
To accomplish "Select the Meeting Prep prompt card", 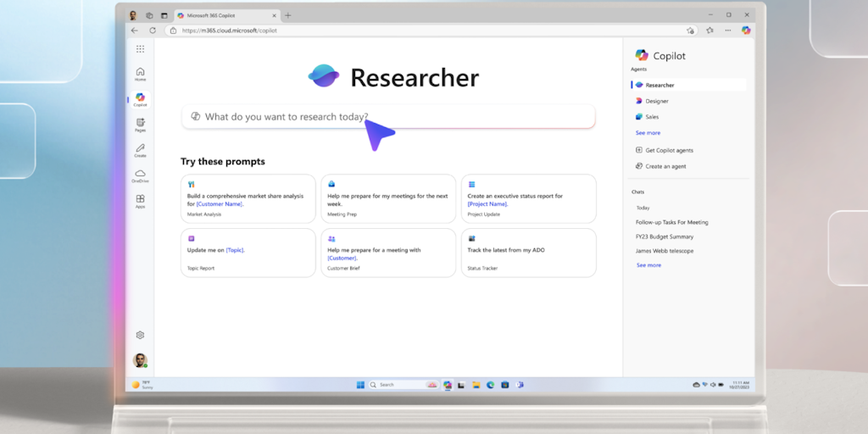I will click(388, 198).
